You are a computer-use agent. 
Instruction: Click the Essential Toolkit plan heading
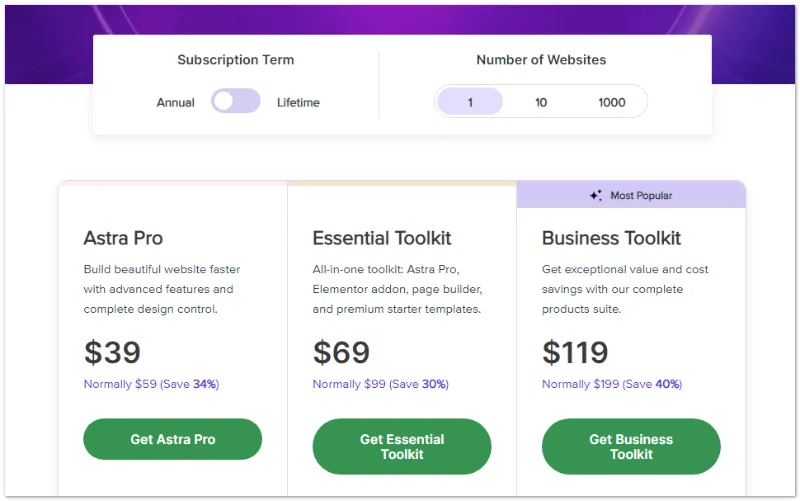[382, 238]
